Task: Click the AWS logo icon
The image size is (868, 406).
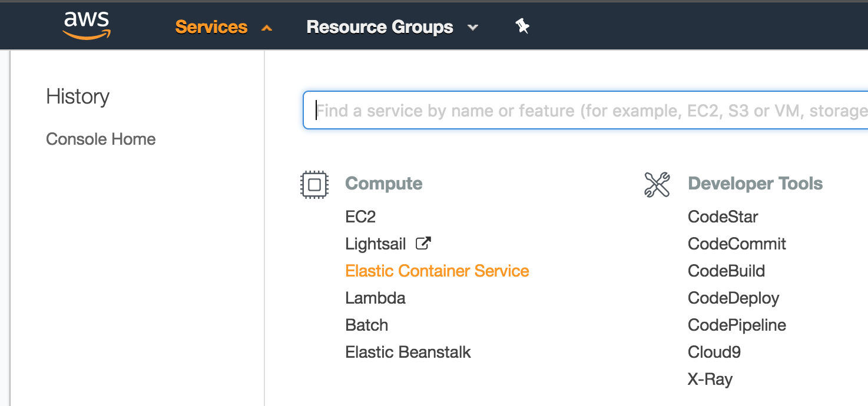Action: click(87, 26)
